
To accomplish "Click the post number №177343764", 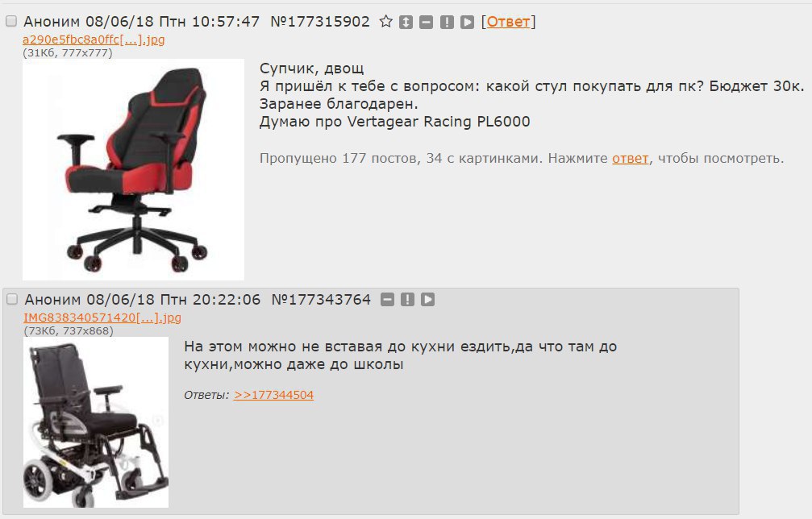I will click(x=321, y=300).
